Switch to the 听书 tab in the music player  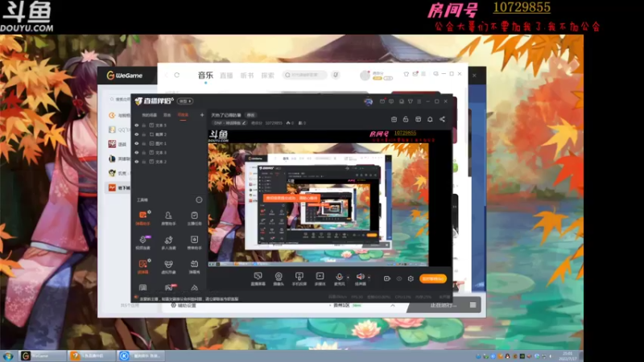(x=247, y=76)
